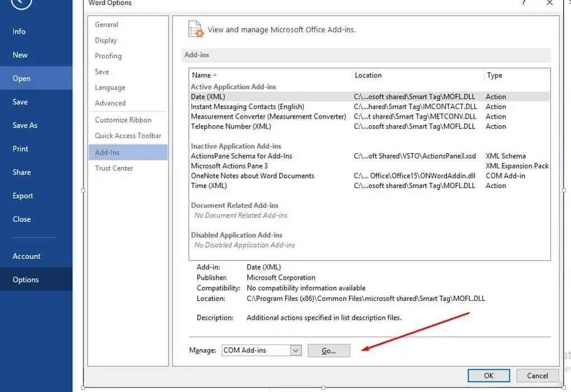Click the Disabled Application Add-ins heading
571x392 pixels.
pos(237,235)
